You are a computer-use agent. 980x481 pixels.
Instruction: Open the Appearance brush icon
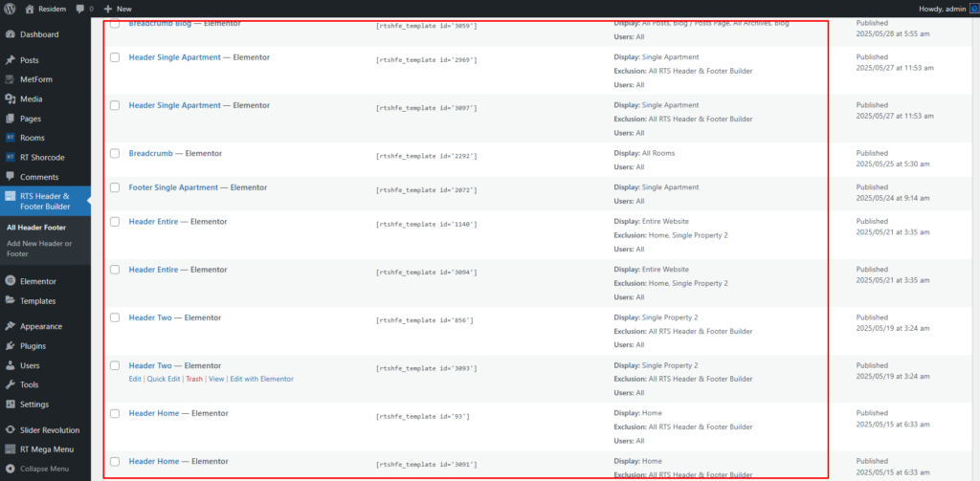click(x=10, y=326)
